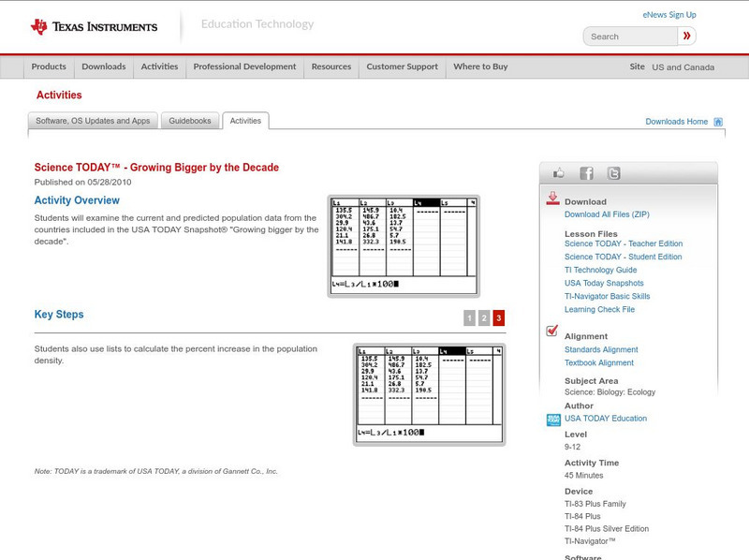Click 'Published on 05/28/2010' text
Viewport: 749px width, 560px height.
pos(82,182)
